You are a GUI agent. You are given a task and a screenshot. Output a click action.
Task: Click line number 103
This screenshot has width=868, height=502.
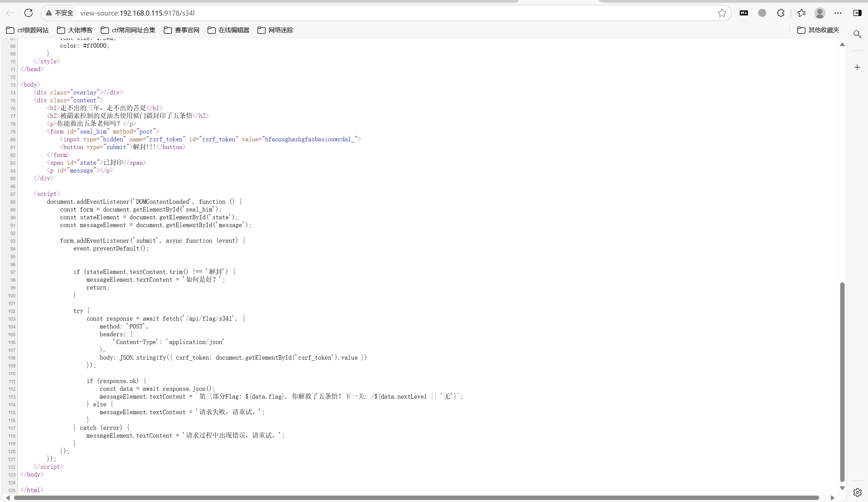[x=12, y=319]
